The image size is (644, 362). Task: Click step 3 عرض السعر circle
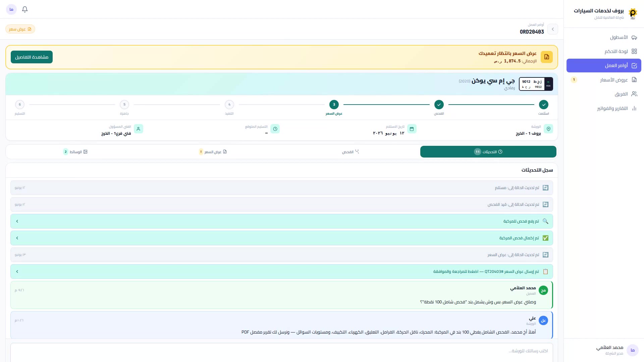(334, 105)
